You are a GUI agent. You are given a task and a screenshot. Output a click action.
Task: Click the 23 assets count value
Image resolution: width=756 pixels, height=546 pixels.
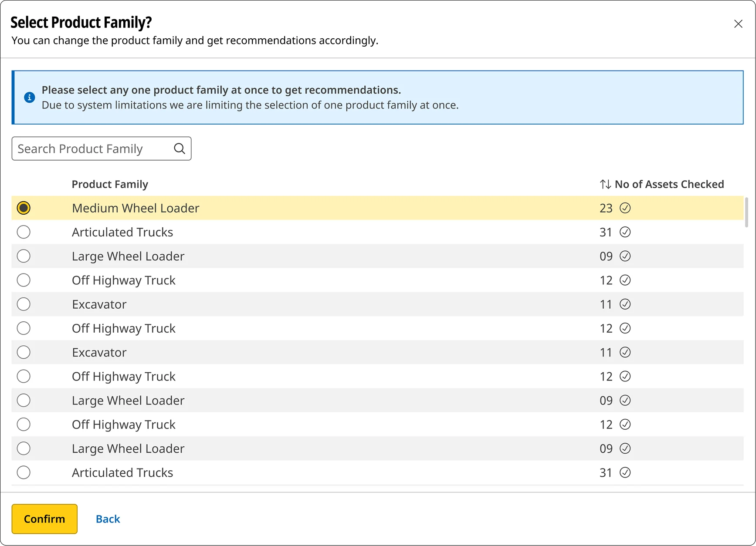point(606,208)
